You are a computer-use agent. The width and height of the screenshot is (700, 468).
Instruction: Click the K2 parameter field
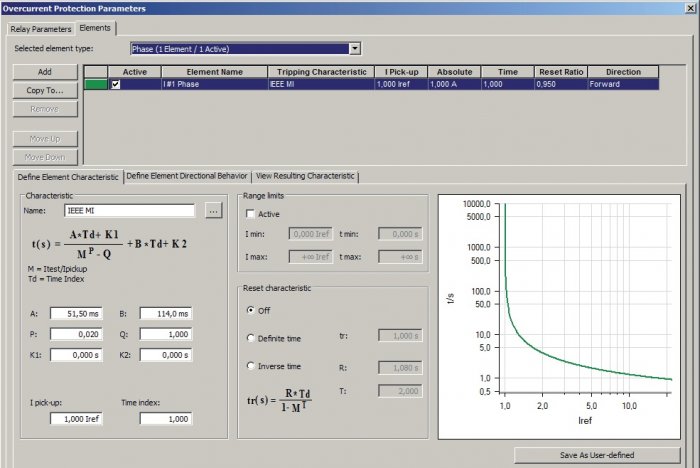(x=166, y=355)
